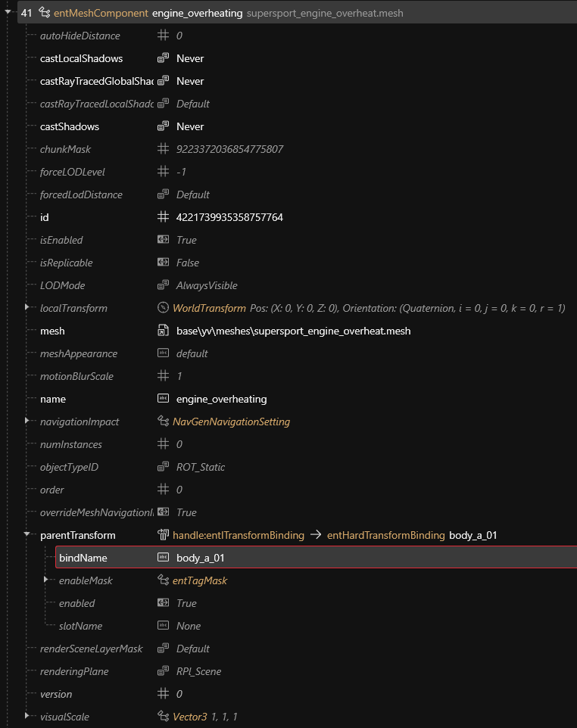Open castLocalShadows Never enum value
Image resolution: width=577 pixels, height=728 pixels.
tap(190, 58)
